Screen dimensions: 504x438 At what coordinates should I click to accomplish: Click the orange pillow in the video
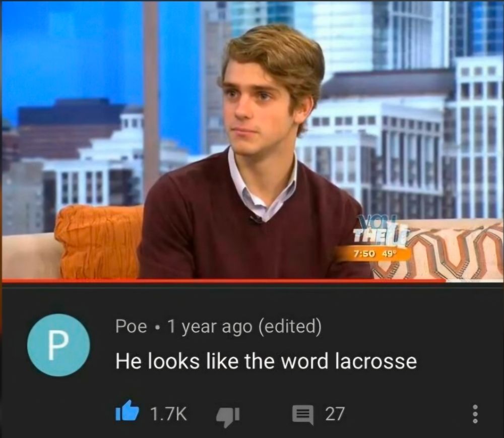click(x=99, y=242)
